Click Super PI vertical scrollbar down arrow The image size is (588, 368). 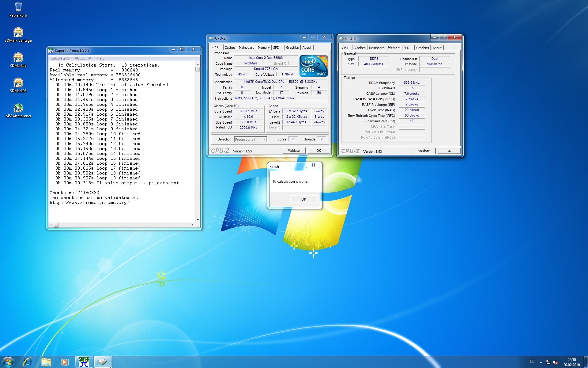[198, 220]
